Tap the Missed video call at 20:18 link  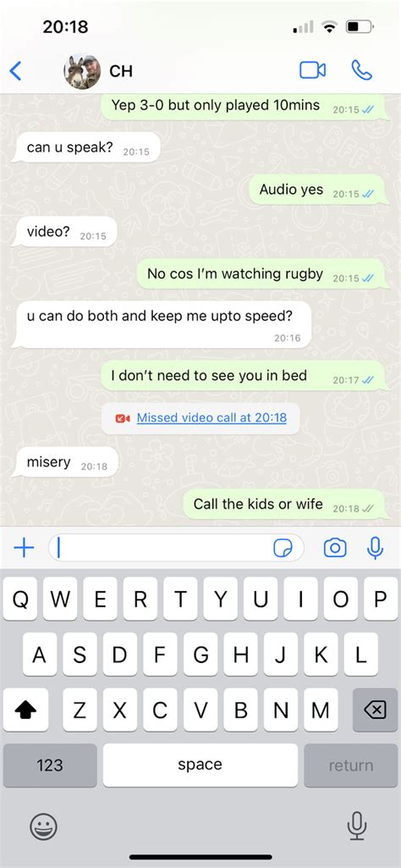[211, 417]
